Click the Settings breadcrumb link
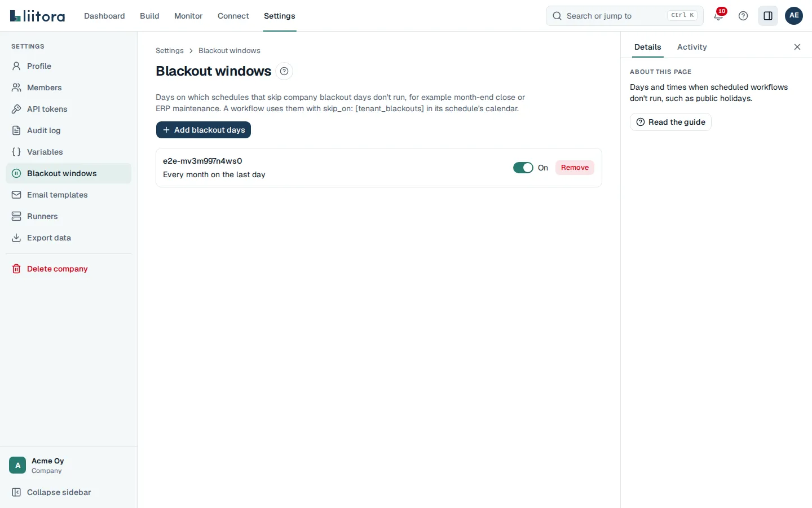This screenshot has width=812, height=508. click(x=170, y=51)
